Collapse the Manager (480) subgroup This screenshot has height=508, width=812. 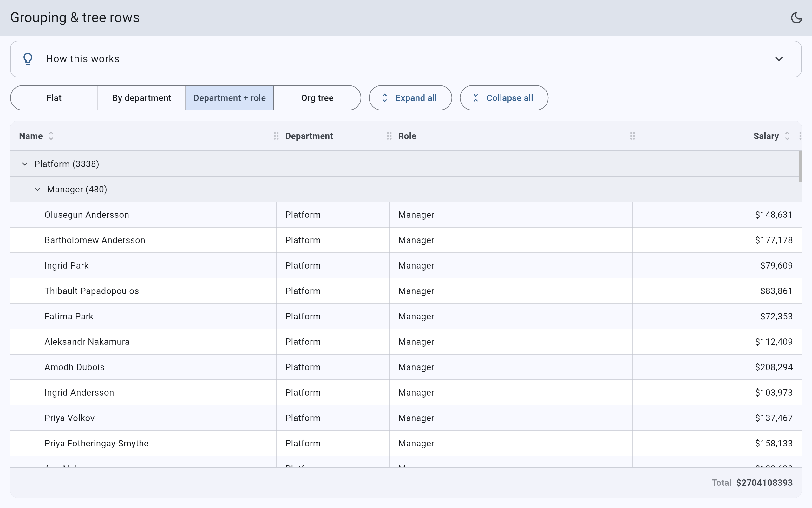tap(37, 190)
